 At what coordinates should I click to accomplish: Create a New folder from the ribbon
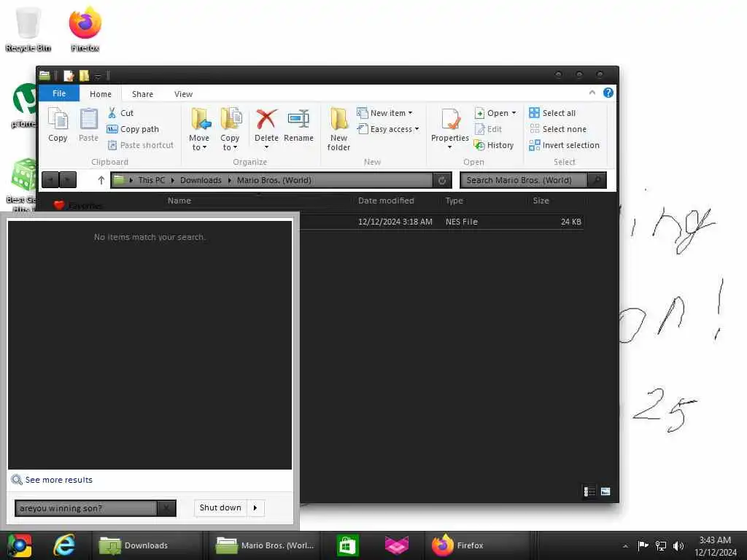338,130
